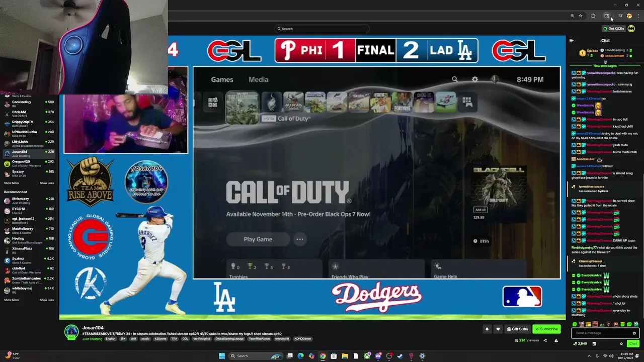This screenshot has width=644, height=362.
Task: Open CookieeGuy channel in sidebar
Action: pyautogui.click(x=29, y=104)
